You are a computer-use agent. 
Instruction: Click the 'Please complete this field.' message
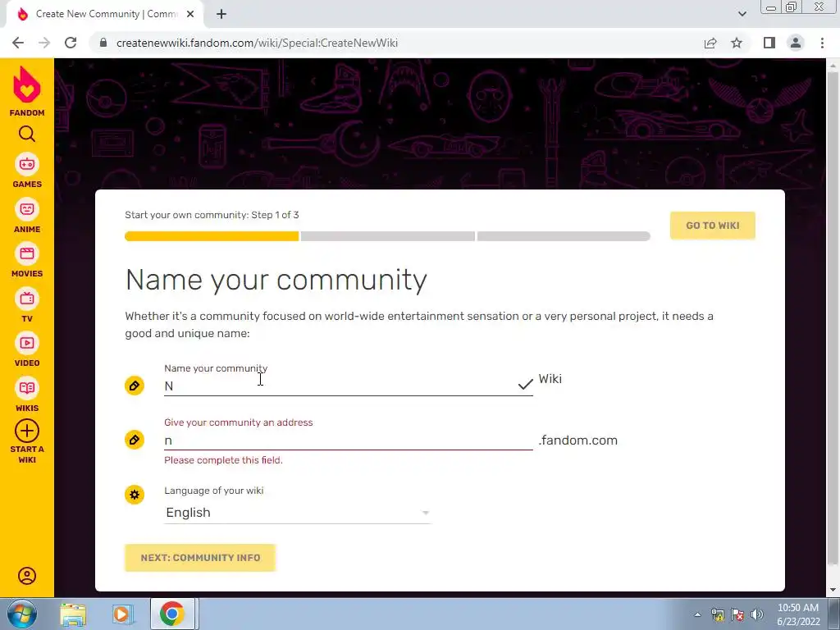point(223,460)
